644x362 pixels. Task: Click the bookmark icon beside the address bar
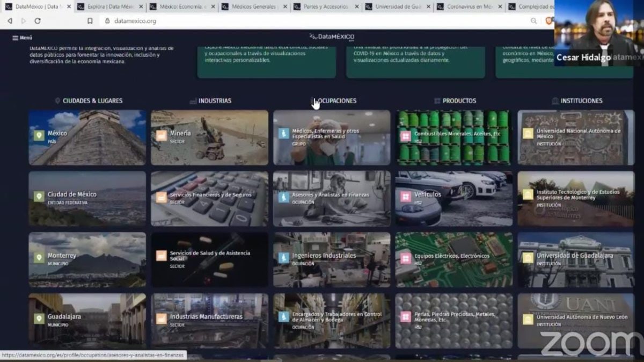coord(90,21)
